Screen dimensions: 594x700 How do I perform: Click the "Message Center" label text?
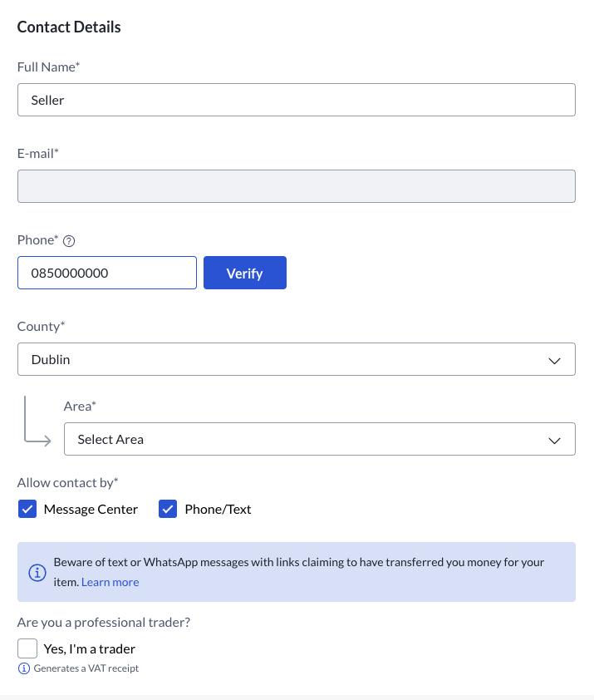[91, 510]
